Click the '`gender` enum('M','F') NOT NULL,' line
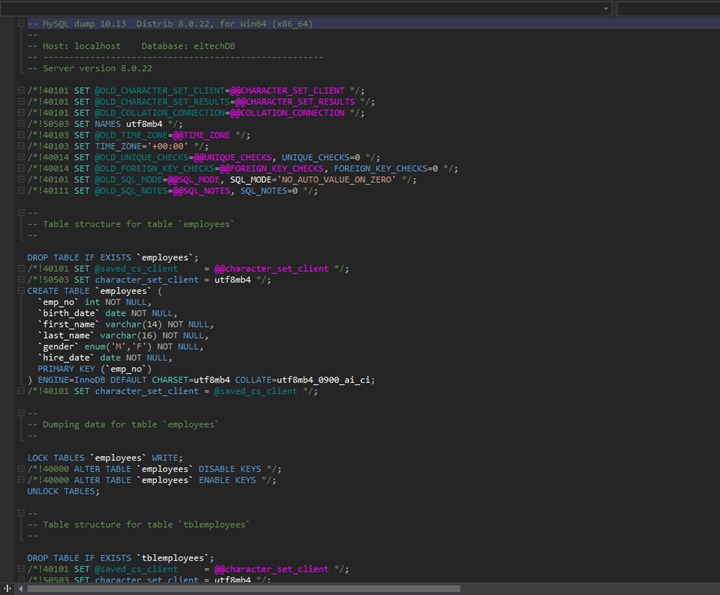The height and width of the screenshot is (595, 720). [120, 347]
